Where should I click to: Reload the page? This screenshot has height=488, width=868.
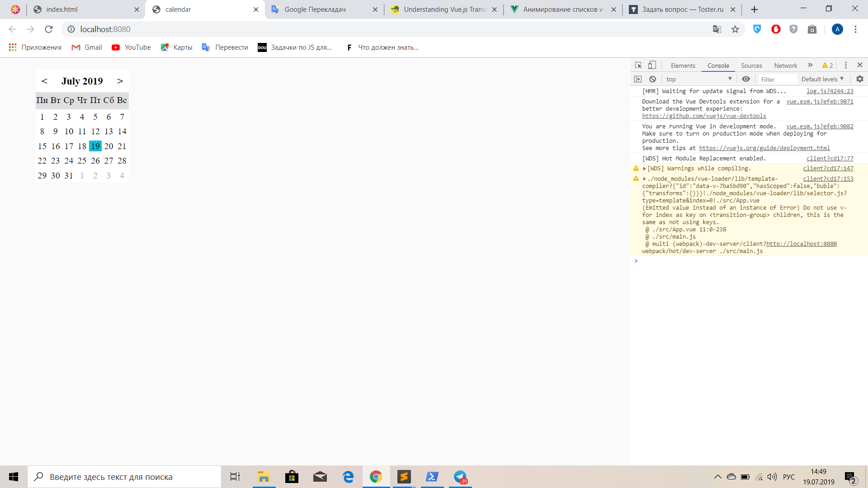tap(49, 29)
